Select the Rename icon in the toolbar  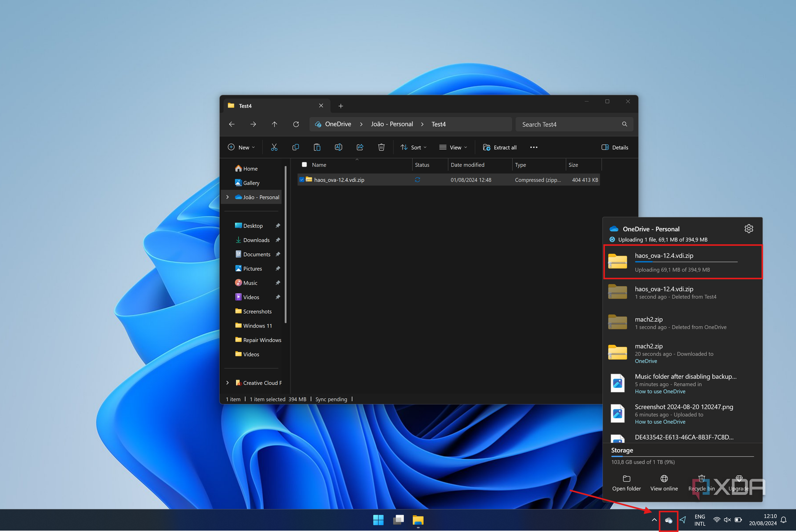pyautogui.click(x=338, y=147)
